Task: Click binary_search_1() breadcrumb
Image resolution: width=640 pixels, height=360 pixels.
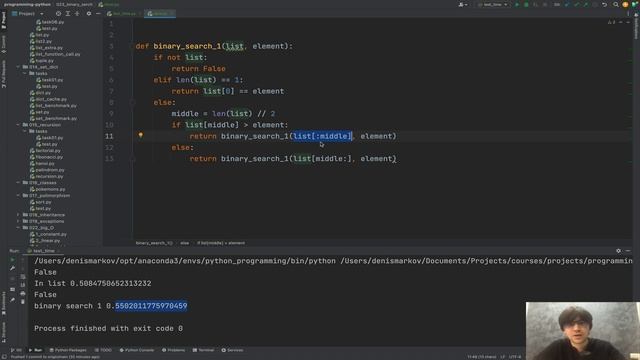Action: pyautogui.click(x=154, y=243)
